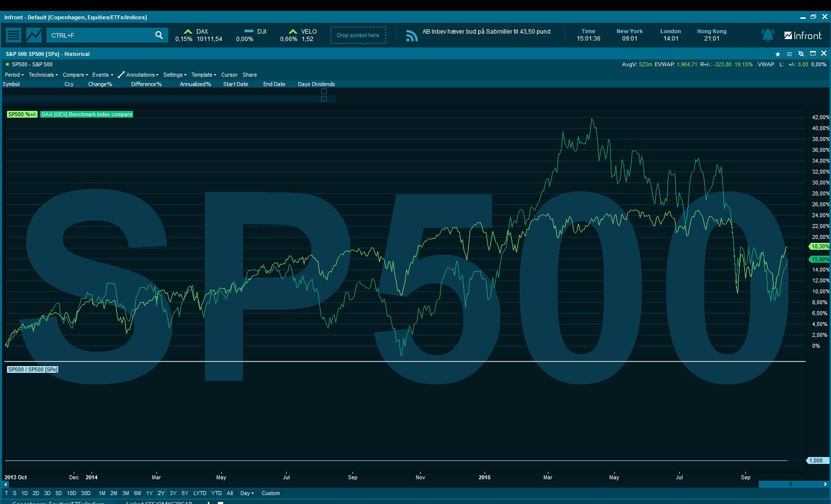Click the DAX ticker up arrow
Screen dimensions: 831x504
tap(188, 31)
